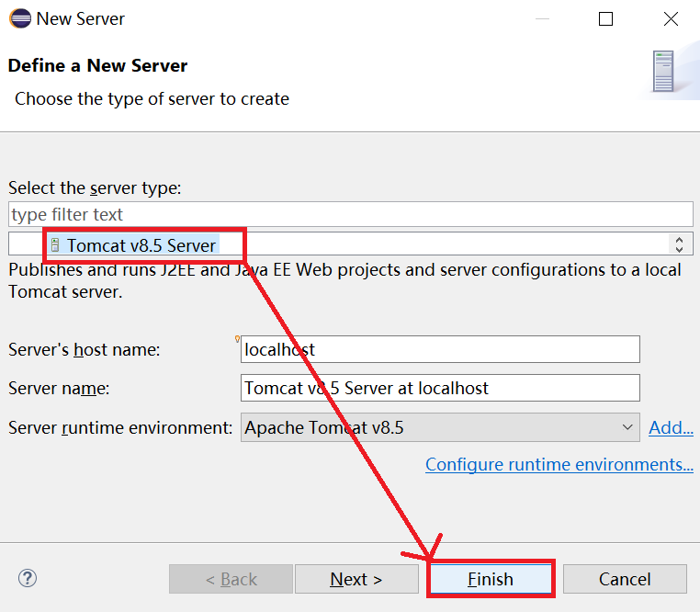Click the Next > button
This screenshot has height=612, width=700.
(356, 579)
